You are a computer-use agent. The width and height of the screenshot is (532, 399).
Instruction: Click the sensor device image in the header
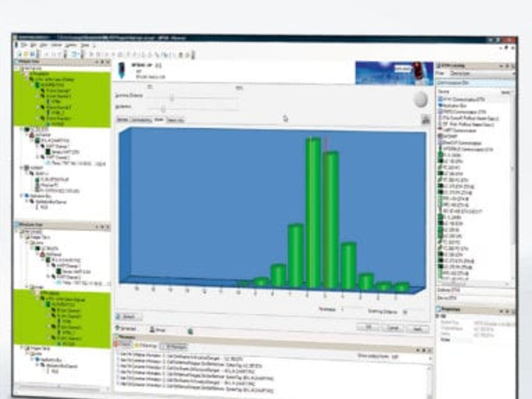pos(122,70)
